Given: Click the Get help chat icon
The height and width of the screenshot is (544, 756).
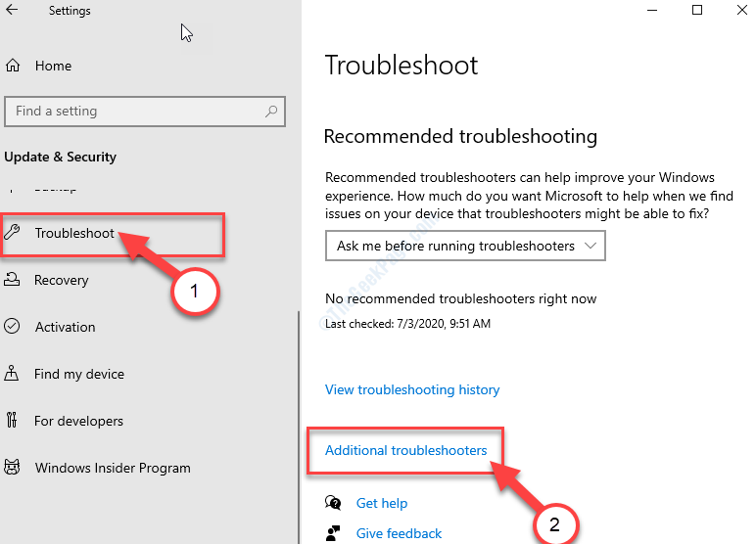Looking at the screenshot, I should 334,503.
